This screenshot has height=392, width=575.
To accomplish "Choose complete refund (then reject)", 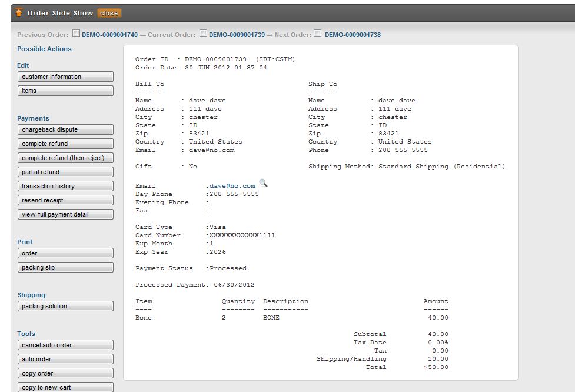I will pyautogui.click(x=66, y=158).
